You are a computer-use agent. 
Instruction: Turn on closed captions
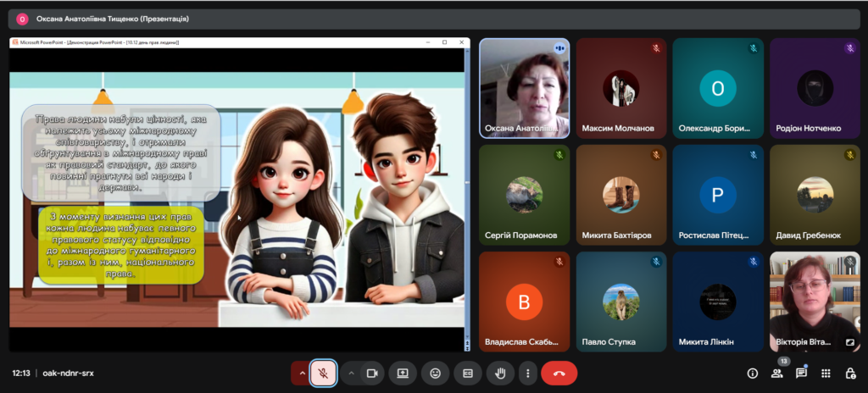click(466, 373)
